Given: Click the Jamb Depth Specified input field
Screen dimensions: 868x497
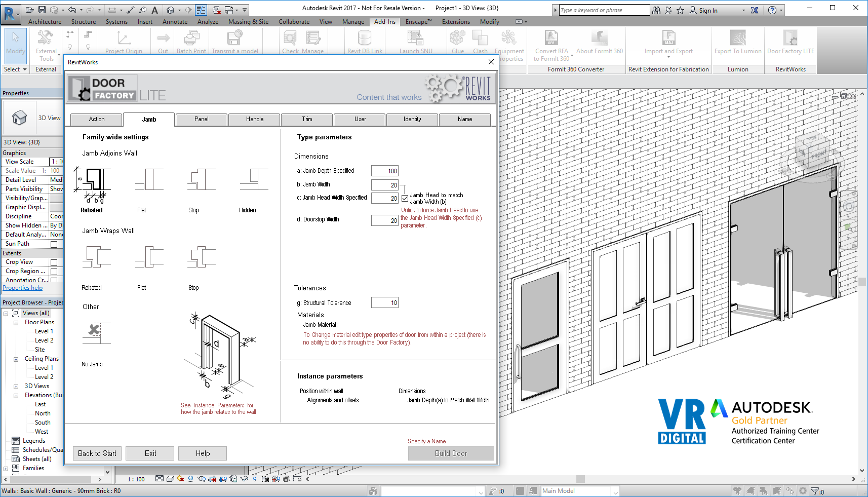Looking at the screenshot, I should 385,171.
